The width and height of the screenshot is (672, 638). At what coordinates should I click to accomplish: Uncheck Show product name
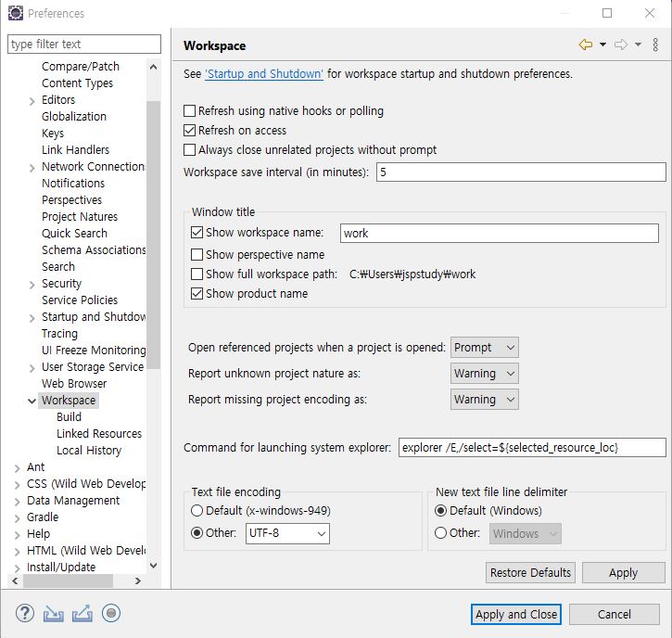coord(197,294)
